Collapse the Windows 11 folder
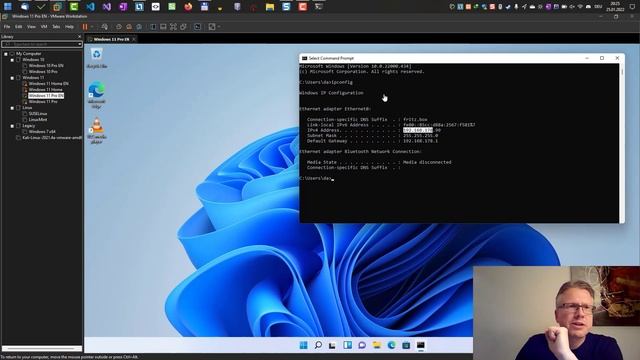Image resolution: width=640 pixels, height=360 pixels. 12,78
